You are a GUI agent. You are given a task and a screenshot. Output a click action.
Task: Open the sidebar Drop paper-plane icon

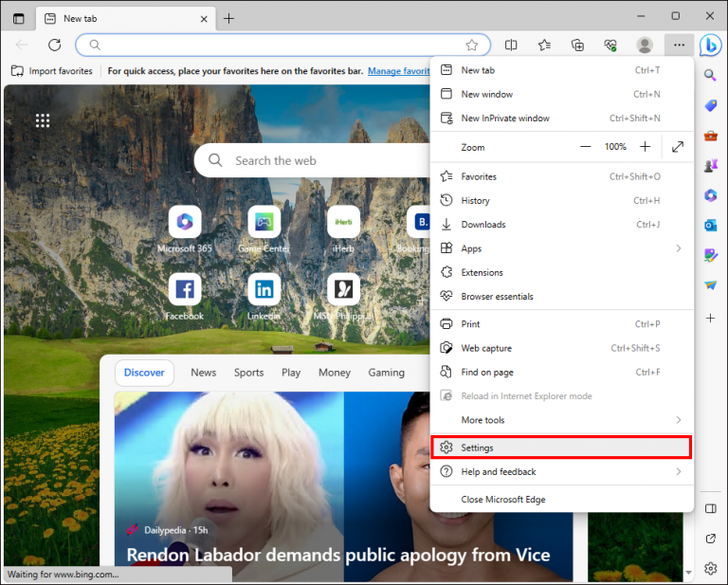pos(710,284)
